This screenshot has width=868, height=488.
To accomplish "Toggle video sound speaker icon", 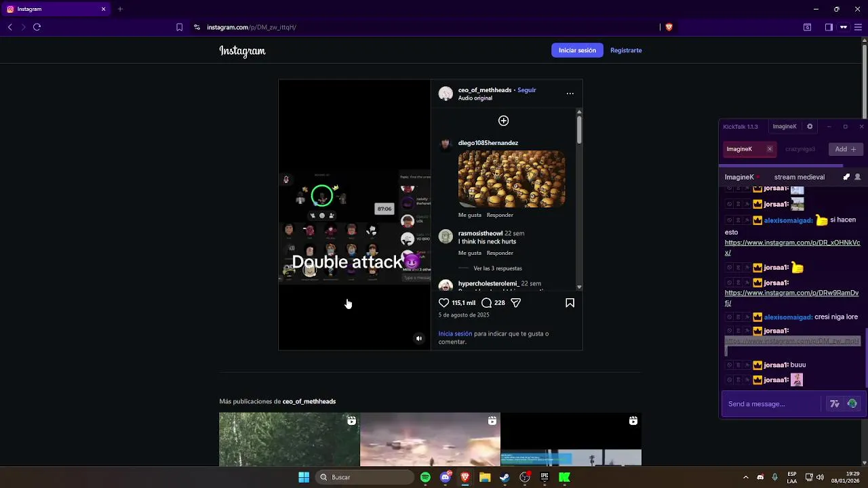I will pyautogui.click(x=418, y=338).
